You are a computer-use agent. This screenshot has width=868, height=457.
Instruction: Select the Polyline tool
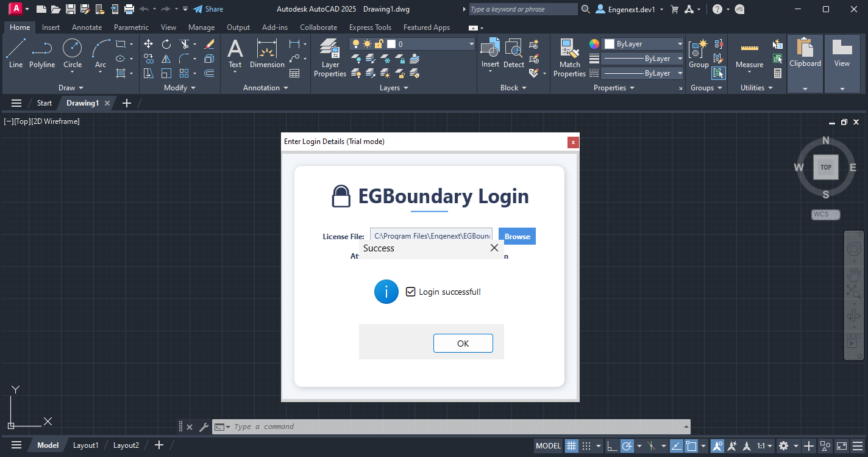coord(42,54)
